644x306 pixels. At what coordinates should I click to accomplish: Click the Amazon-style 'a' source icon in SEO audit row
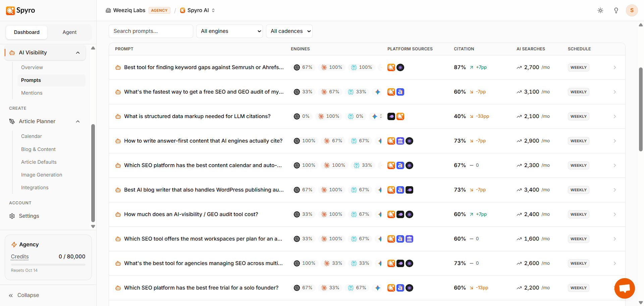pyautogui.click(x=400, y=92)
